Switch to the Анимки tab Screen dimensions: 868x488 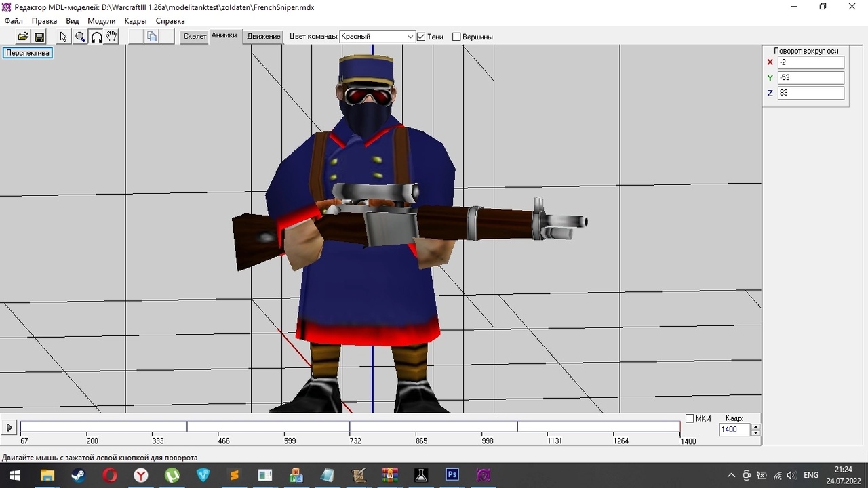[224, 35]
